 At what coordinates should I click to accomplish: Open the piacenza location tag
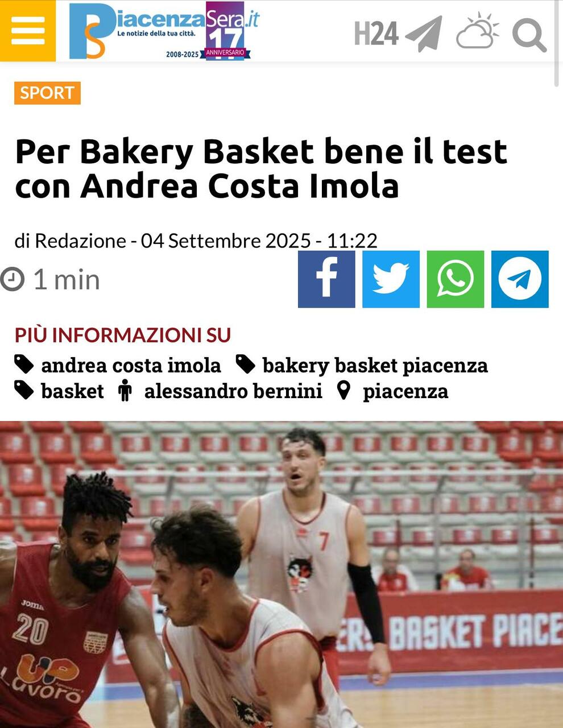pos(405,391)
